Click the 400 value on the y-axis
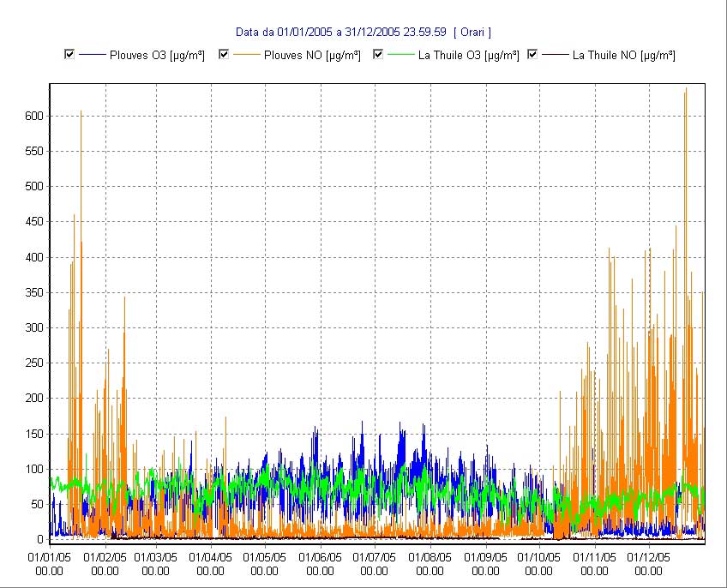 pyautogui.click(x=33, y=257)
